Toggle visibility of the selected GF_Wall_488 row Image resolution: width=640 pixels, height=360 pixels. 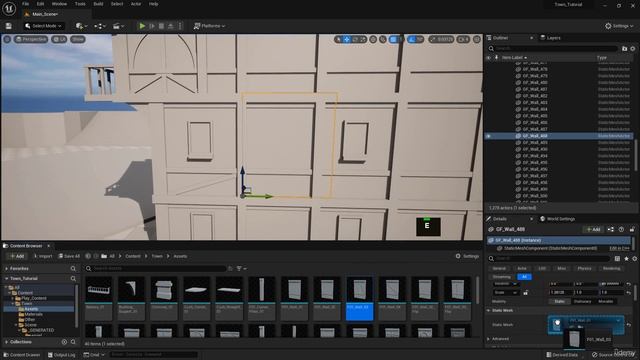click(489, 136)
